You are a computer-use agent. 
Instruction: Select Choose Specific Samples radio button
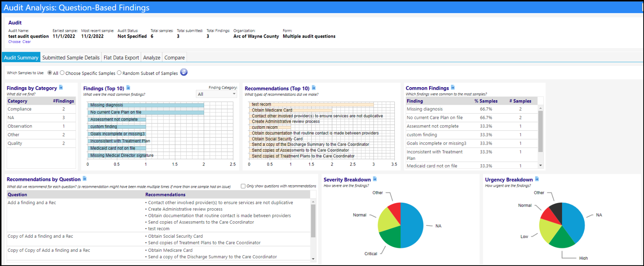click(x=62, y=73)
